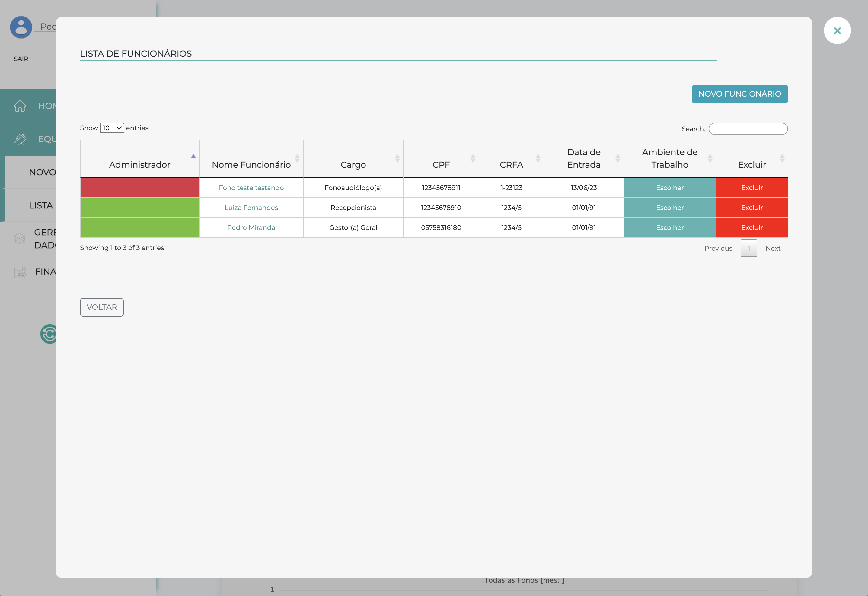
Task: Click SAIR in the top left menu
Action: point(21,59)
